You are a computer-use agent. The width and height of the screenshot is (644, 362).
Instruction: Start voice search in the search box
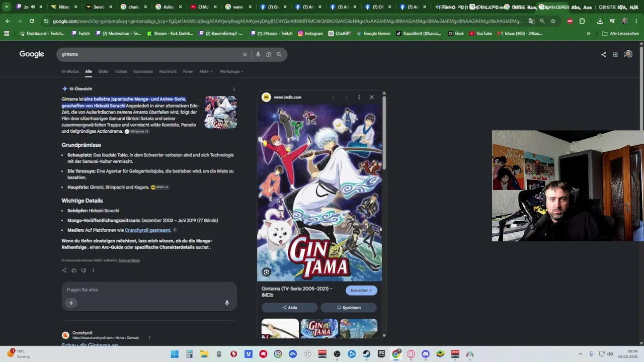coord(258,54)
